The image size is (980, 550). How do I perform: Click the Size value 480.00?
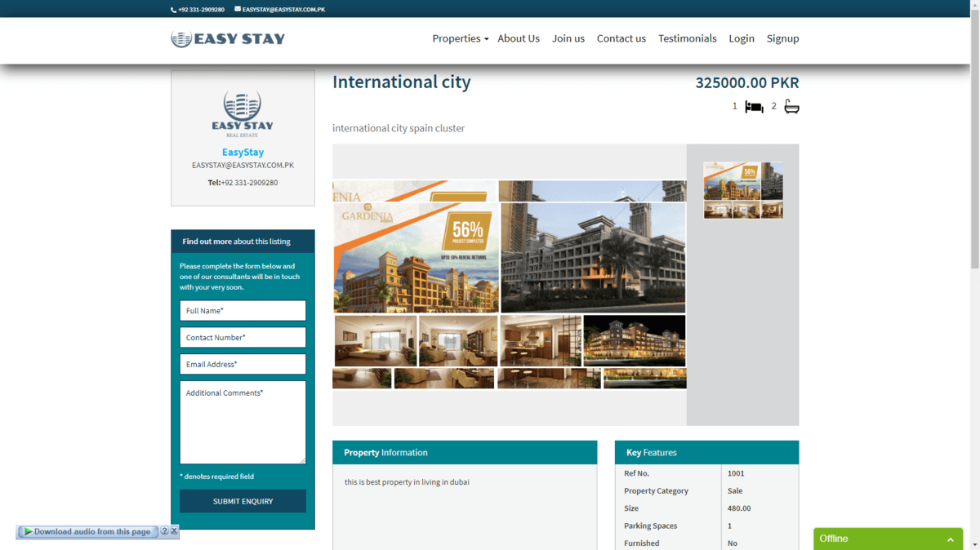739,508
